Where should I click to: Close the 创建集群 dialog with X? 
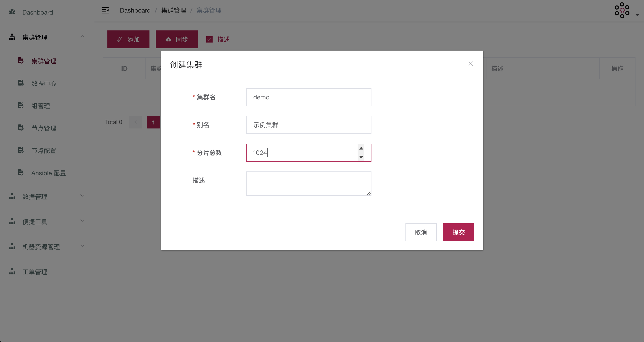(471, 64)
